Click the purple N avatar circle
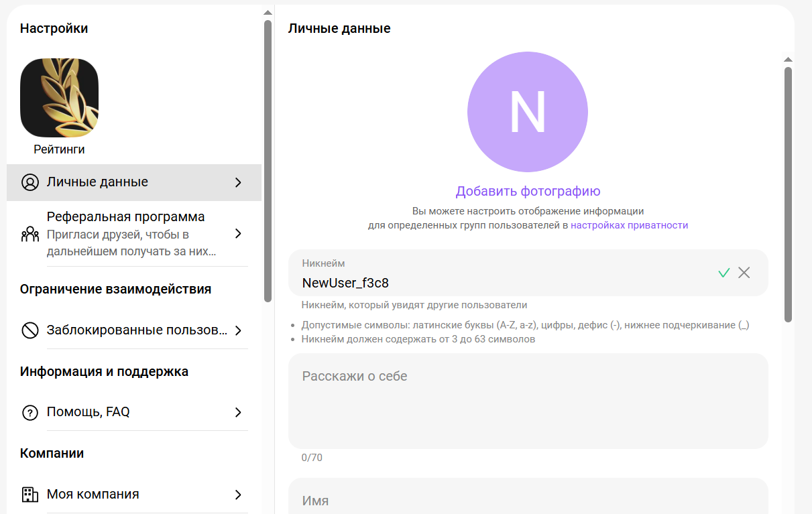 pos(528,113)
